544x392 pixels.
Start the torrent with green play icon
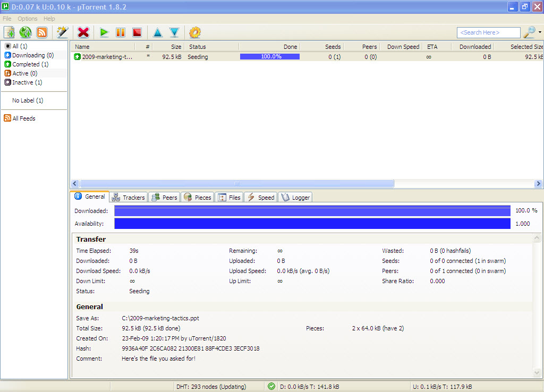pos(104,32)
